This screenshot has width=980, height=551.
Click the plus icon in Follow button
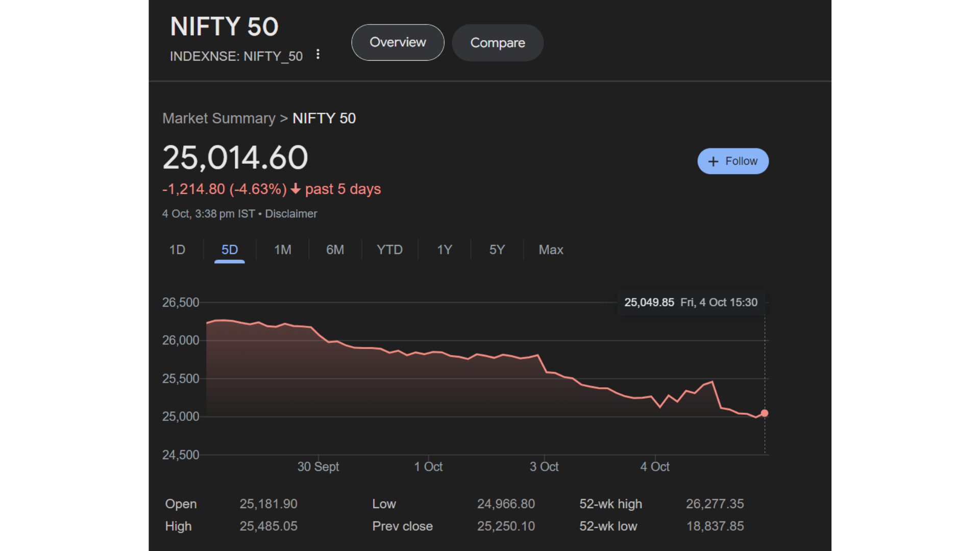coord(713,161)
